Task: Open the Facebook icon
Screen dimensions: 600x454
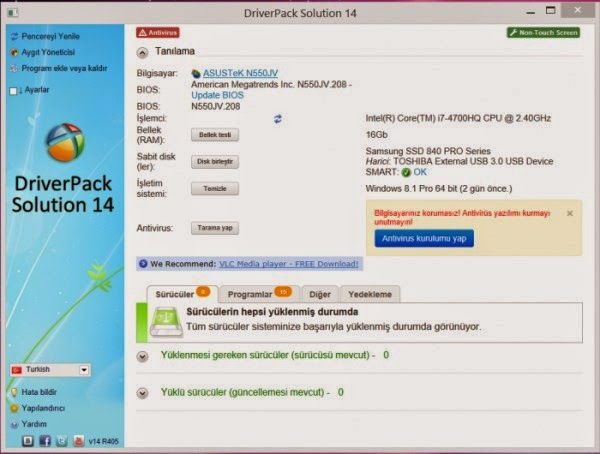Action: 45,441
